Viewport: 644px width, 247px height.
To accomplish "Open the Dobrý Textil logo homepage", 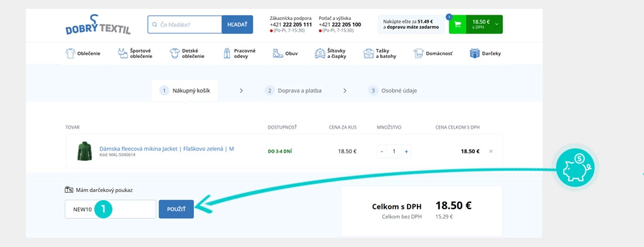I will tap(98, 25).
